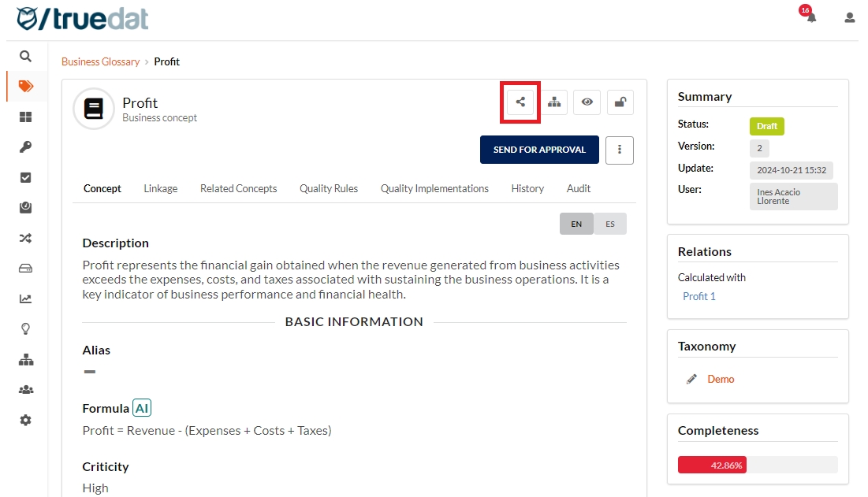
Task: Toggle the eye visibility button
Action: (587, 102)
